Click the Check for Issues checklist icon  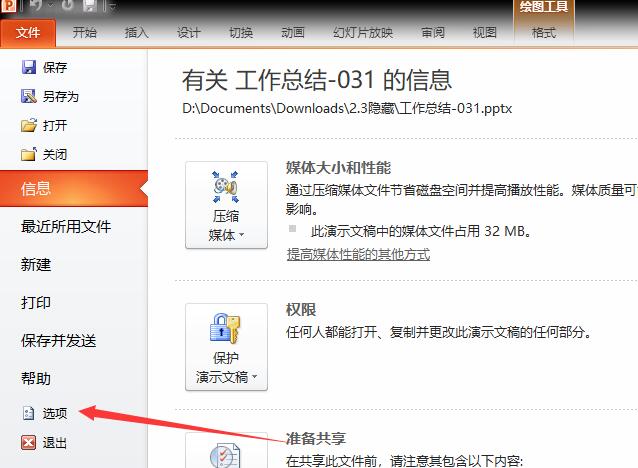pos(225,456)
